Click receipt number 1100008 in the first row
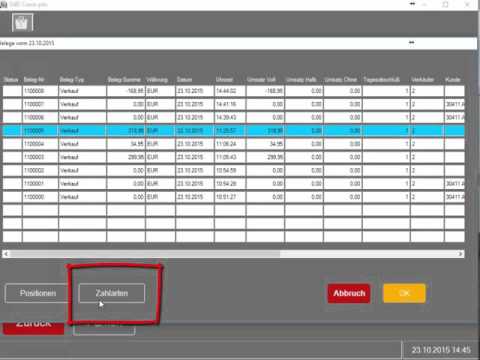Image resolution: width=480 pixels, height=360 pixels. click(40, 91)
